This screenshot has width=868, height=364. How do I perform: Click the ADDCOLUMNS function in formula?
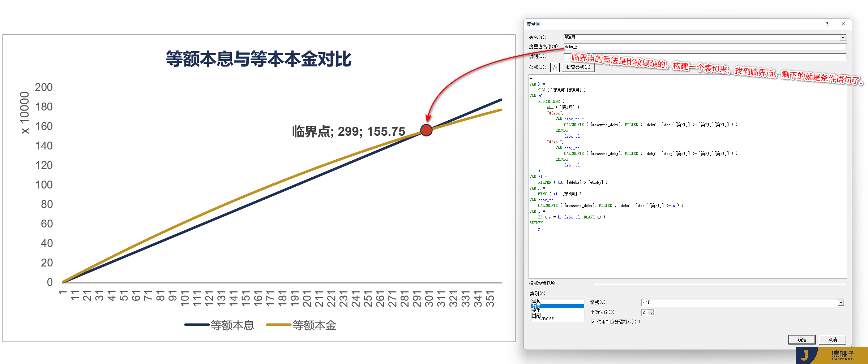549,101
